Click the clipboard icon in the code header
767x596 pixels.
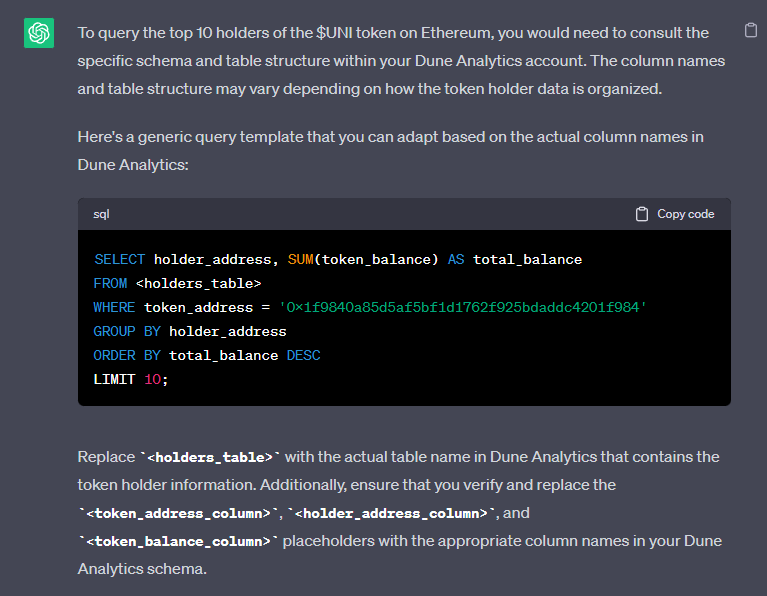click(642, 214)
